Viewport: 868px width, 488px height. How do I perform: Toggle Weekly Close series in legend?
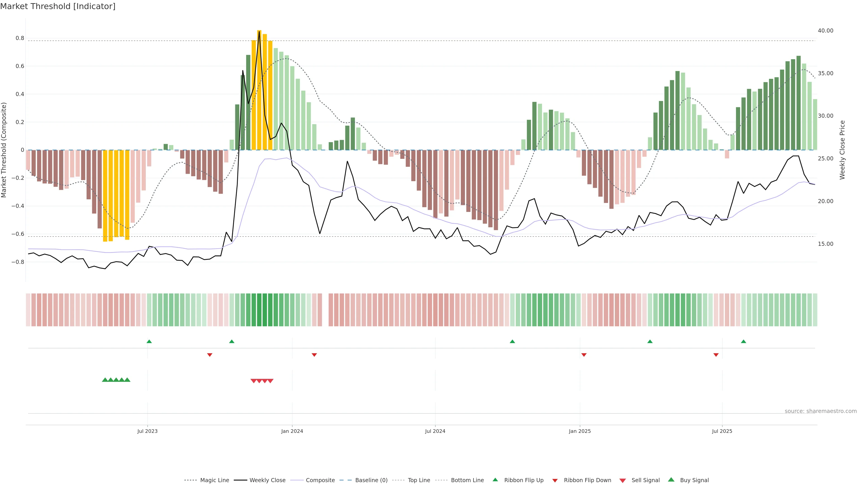267,480
